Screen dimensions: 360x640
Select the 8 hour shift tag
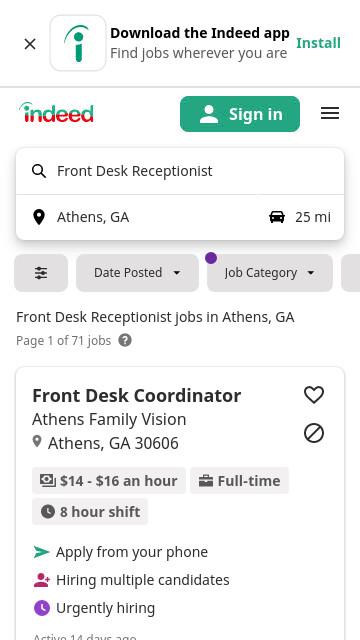coord(90,511)
